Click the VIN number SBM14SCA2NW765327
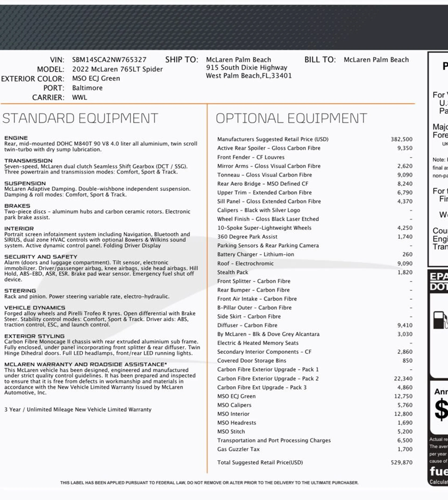The height and width of the screenshot is (500, 448). pos(109,60)
